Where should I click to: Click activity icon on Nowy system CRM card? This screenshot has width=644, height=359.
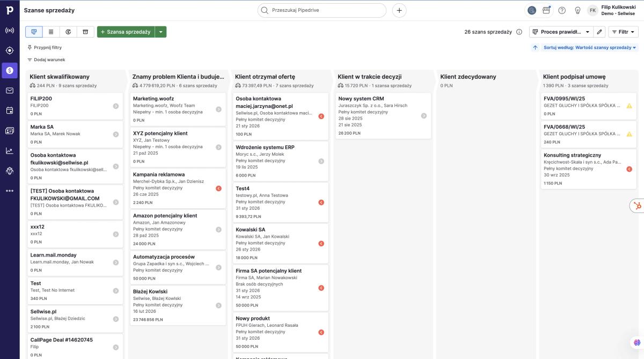click(x=424, y=115)
